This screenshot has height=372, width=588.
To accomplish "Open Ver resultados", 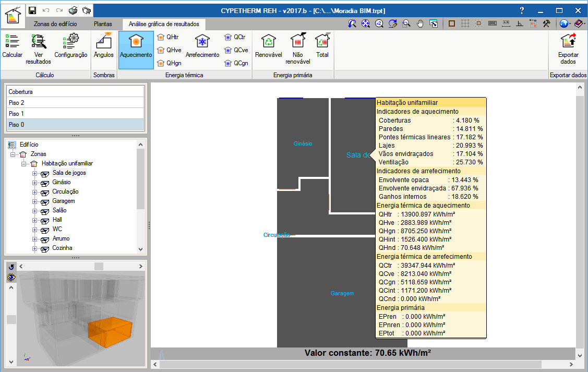I will pos(38,49).
